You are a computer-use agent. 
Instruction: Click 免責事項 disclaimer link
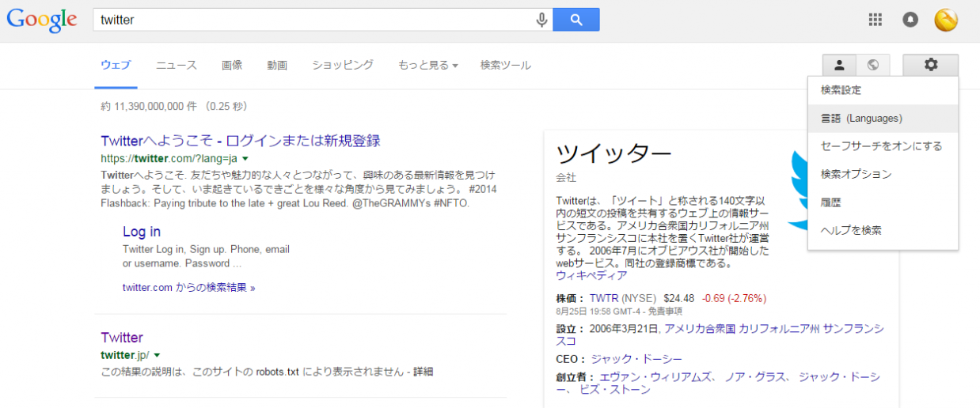click(x=665, y=311)
